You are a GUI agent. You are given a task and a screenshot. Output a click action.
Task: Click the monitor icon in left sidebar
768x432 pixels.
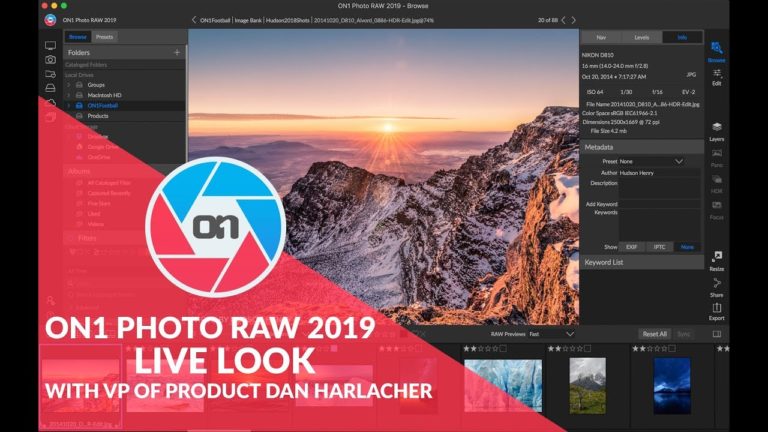[x=50, y=46]
